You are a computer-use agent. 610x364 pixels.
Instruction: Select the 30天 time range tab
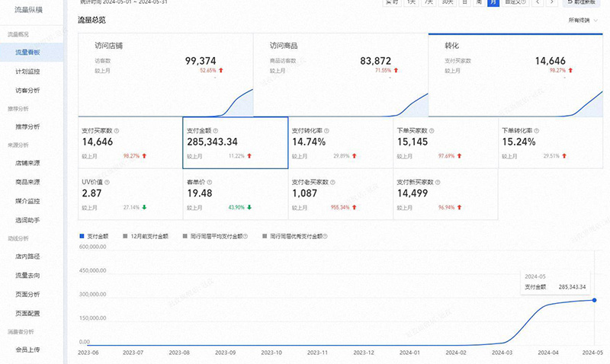coord(448,2)
